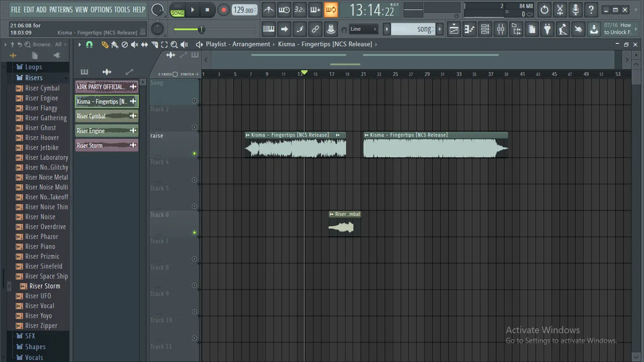The width and height of the screenshot is (644, 362).
Task: Open the Playlist view button
Action: pyautogui.click(x=454, y=29)
